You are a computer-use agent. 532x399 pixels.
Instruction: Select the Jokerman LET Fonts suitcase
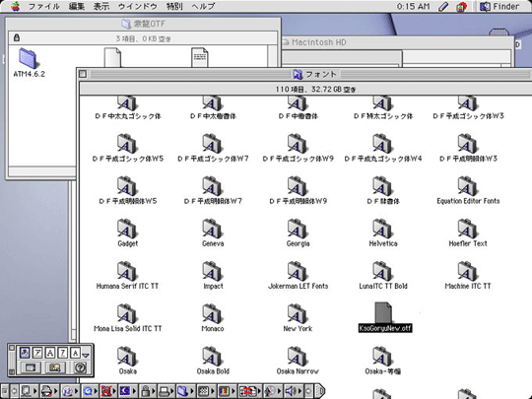pyautogui.click(x=298, y=272)
